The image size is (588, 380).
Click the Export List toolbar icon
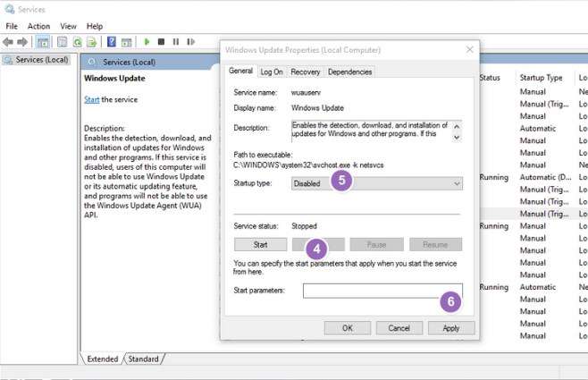[x=92, y=42]
